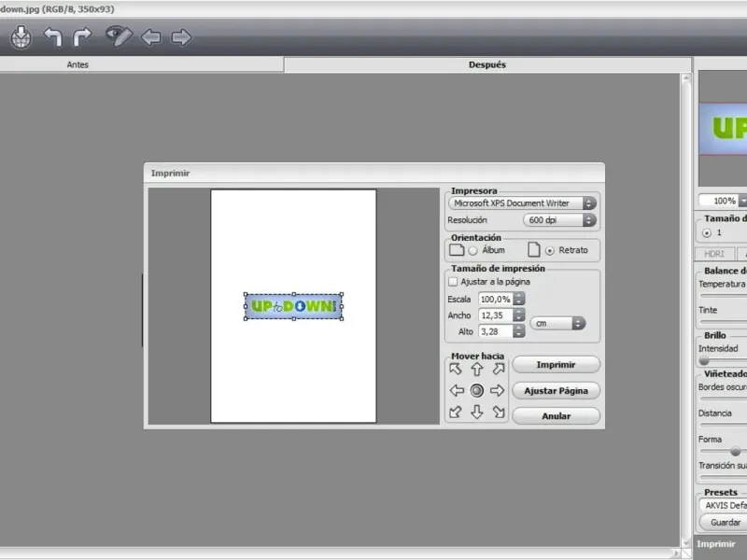Select the Retrato orientation radio button

(550, 250)
